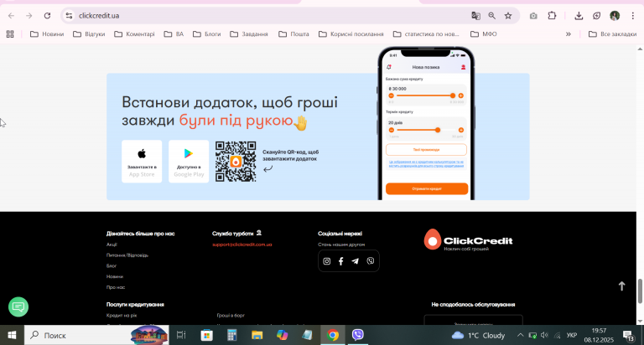Open the Новини footer link

click(x=115, y=276)
